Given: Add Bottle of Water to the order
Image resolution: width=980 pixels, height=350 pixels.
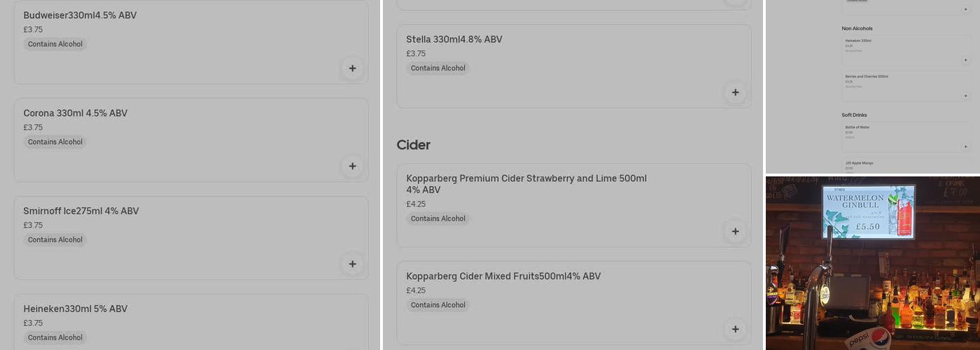Looking at the screenshot, I should tap(965, 147).
